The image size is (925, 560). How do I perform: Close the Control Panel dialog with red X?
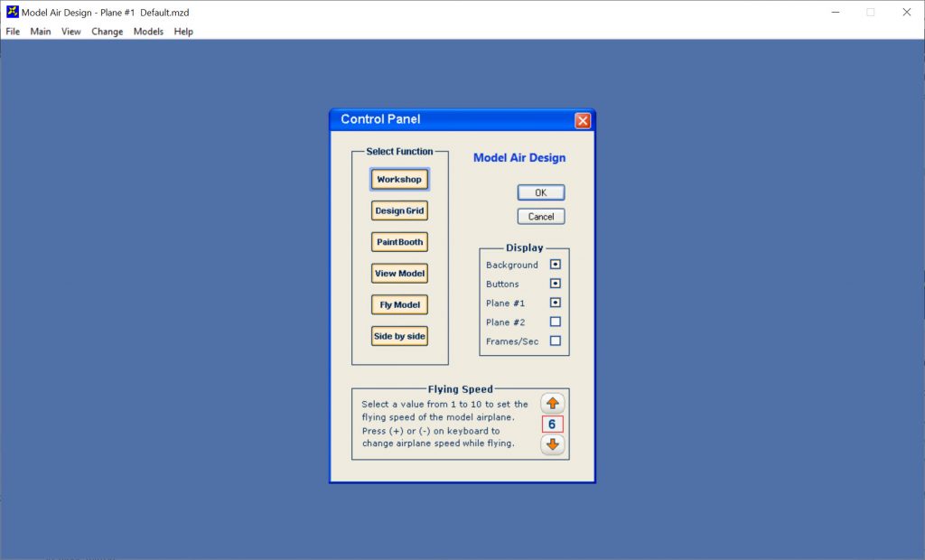pos(583,120)
